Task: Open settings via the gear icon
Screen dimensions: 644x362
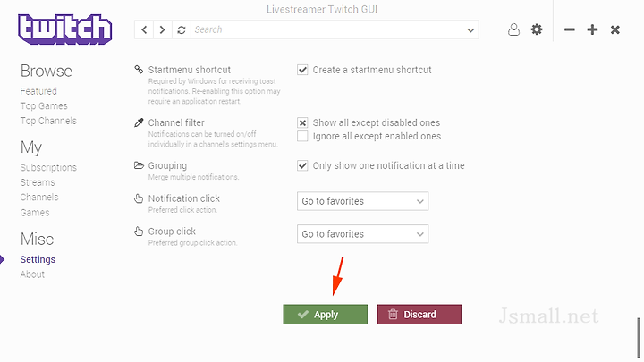Action: [537, 29]
